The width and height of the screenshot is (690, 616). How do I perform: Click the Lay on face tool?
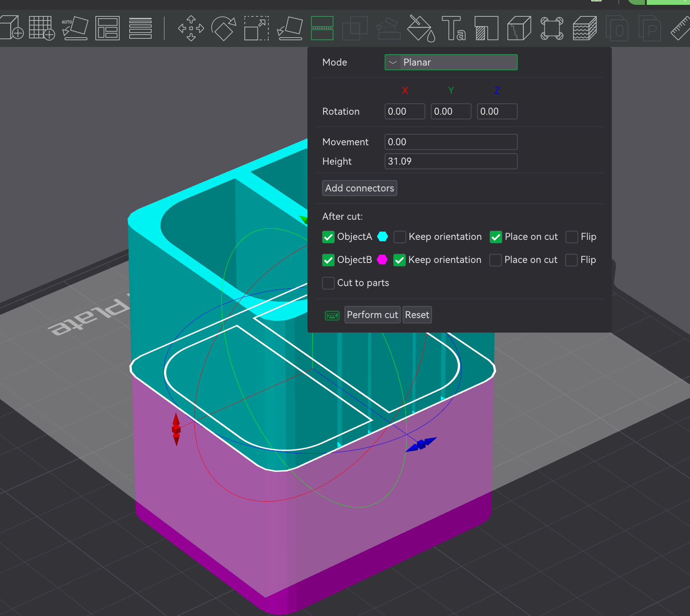click(x=289, y=28)
